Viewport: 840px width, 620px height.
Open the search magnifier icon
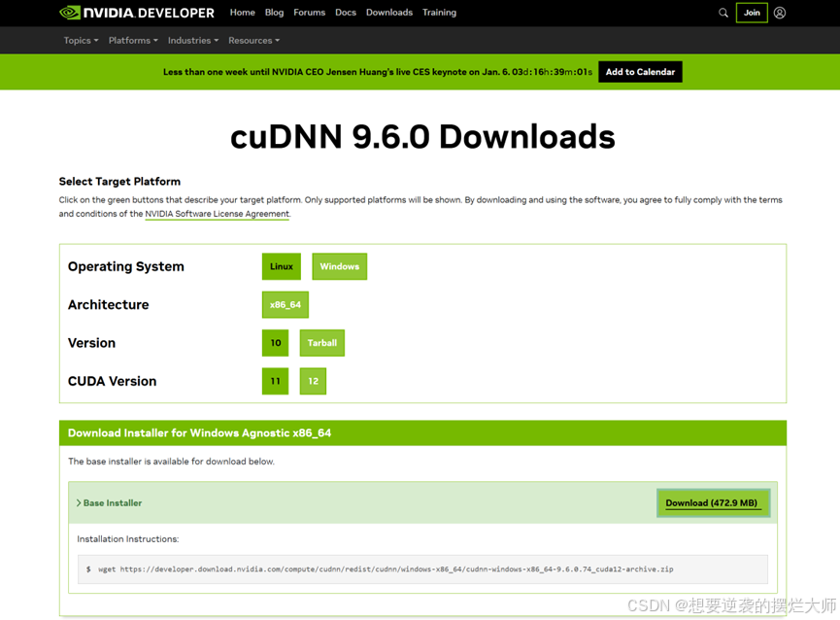coord(723,13)
